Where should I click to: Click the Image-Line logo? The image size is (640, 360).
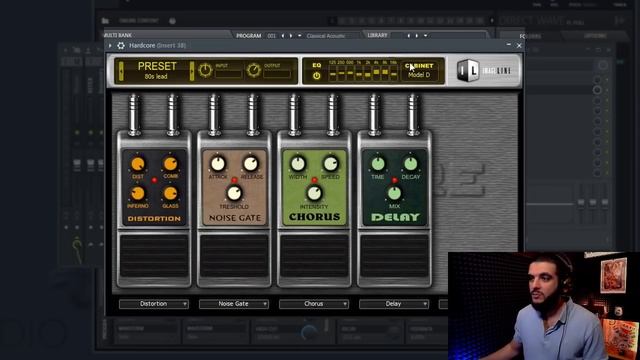click(x=484, y=71)
